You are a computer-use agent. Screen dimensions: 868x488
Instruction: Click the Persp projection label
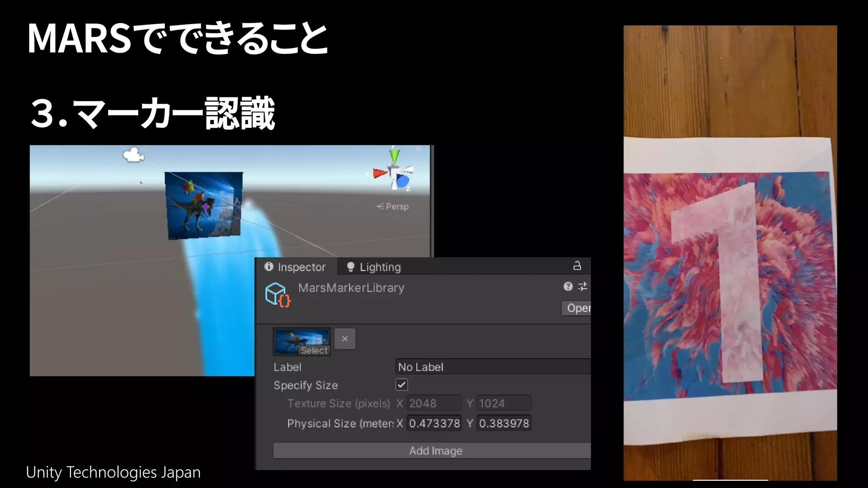393,206
